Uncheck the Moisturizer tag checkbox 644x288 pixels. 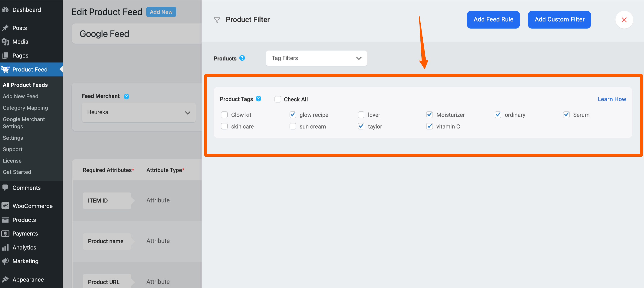pos(429,115)
